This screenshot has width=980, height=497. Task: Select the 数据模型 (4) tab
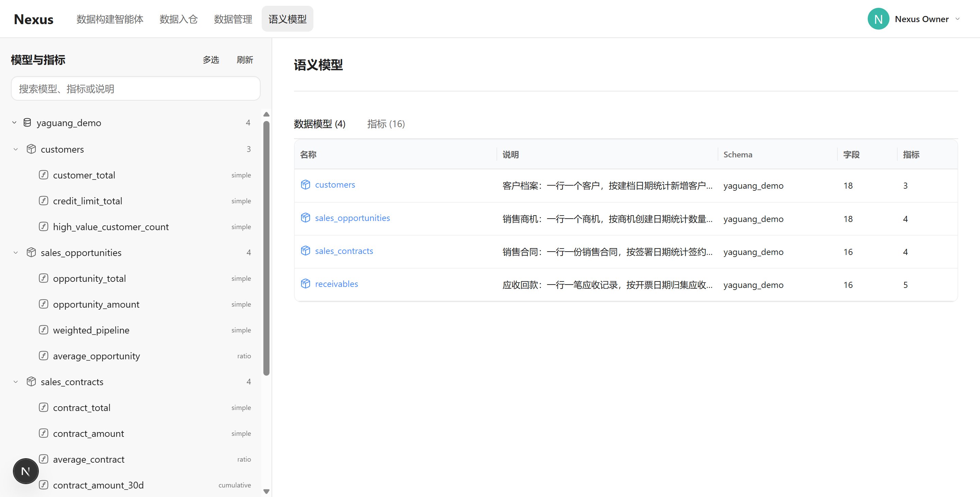(x=320, y=124)
